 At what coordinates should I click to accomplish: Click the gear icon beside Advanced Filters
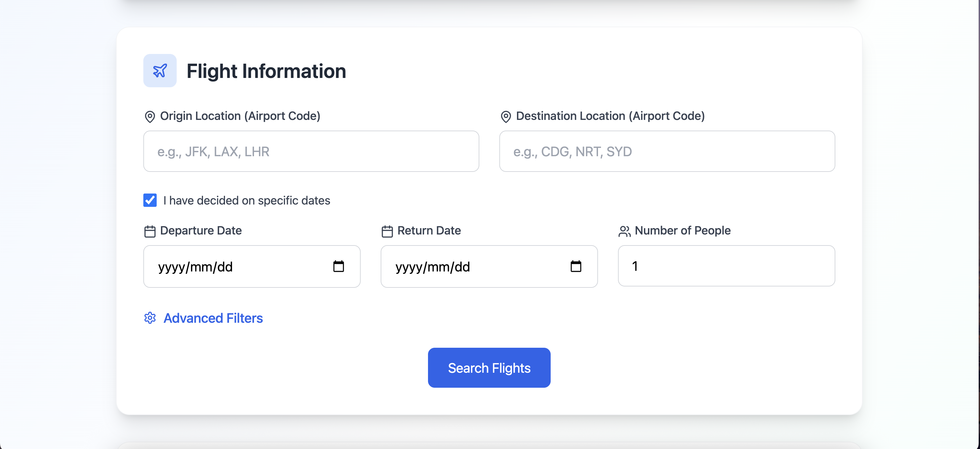tap(150, 318)
